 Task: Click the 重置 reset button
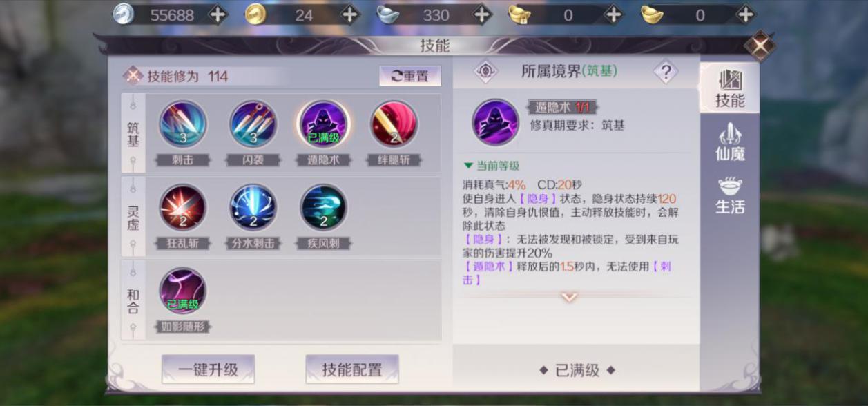(x=410, y=77)
